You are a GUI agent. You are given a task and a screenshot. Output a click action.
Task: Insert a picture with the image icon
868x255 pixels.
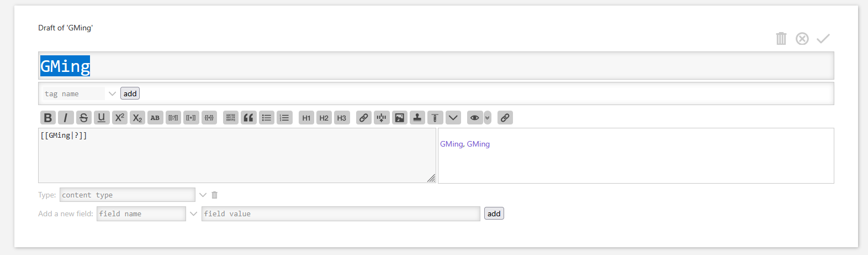(x=400, y=118)
